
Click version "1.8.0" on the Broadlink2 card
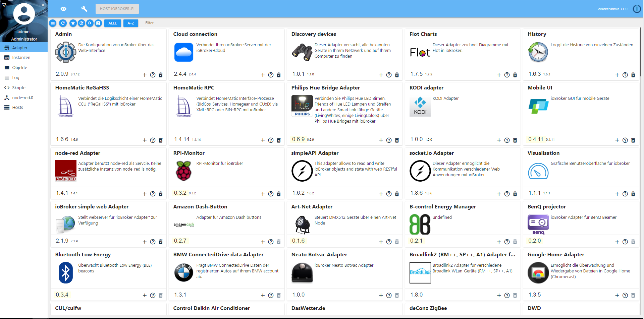pos(417,295)
